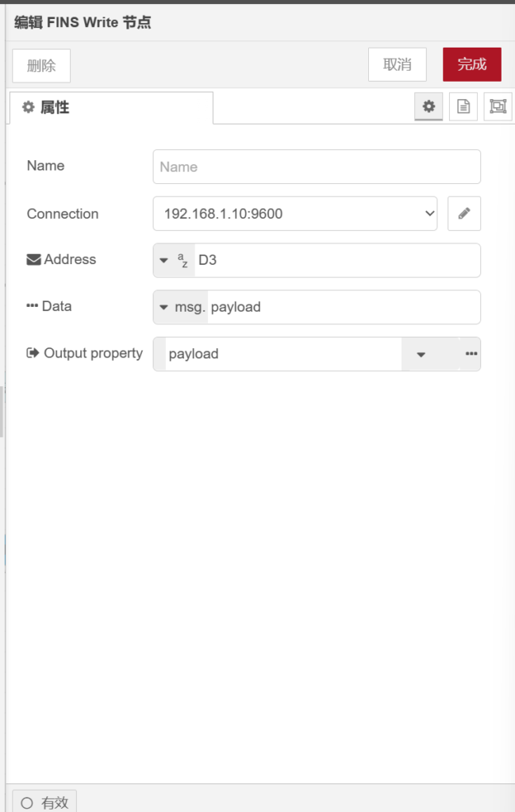Screen dimensions: 515x812
Task: Toggle the 有效 enabled state button
Action: pos(45,802)
